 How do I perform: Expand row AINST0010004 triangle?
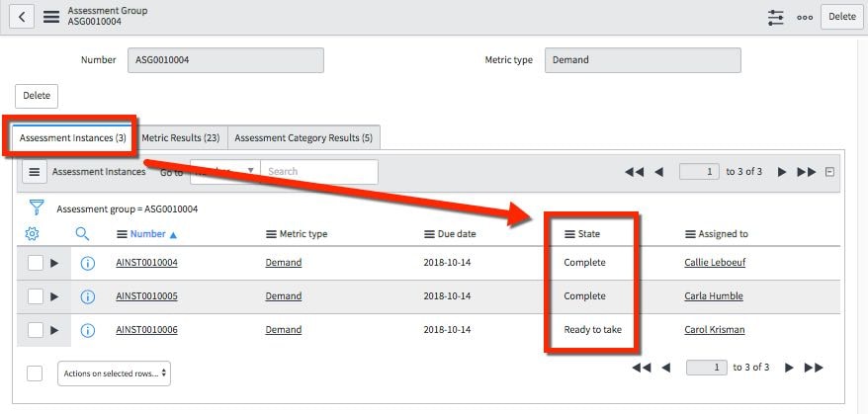54,263
